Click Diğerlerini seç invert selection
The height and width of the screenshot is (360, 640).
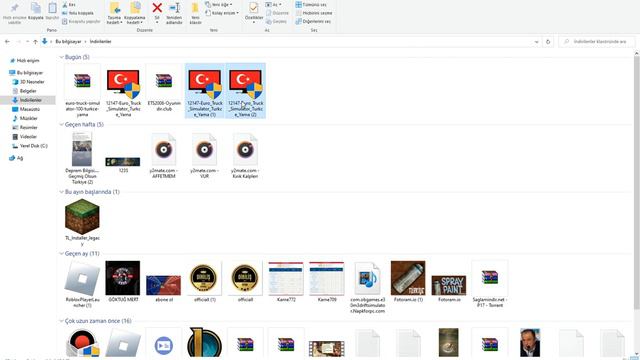(x=313, y=21)
